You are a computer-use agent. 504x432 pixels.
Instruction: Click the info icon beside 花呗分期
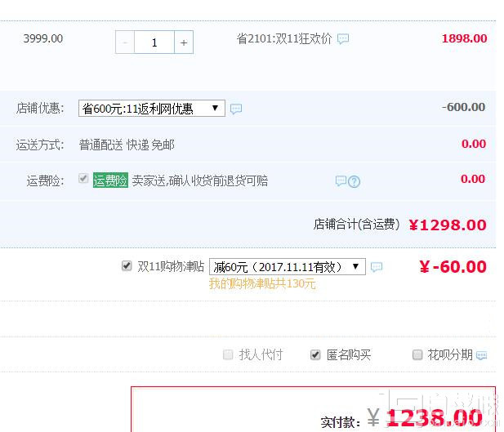481,355
